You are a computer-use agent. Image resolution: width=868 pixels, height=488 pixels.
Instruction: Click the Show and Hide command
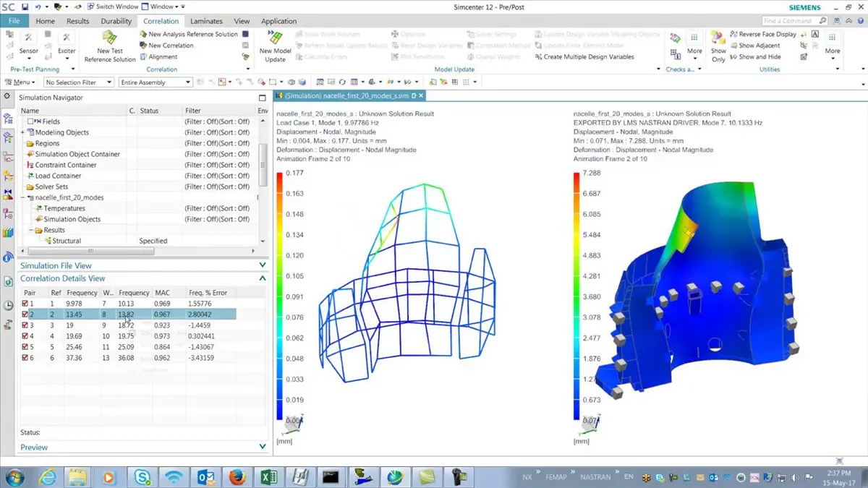[x=754, y=56]
